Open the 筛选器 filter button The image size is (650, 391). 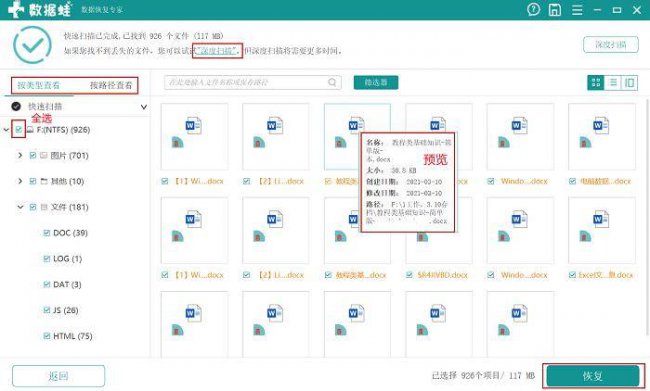[x=376, y=82]
